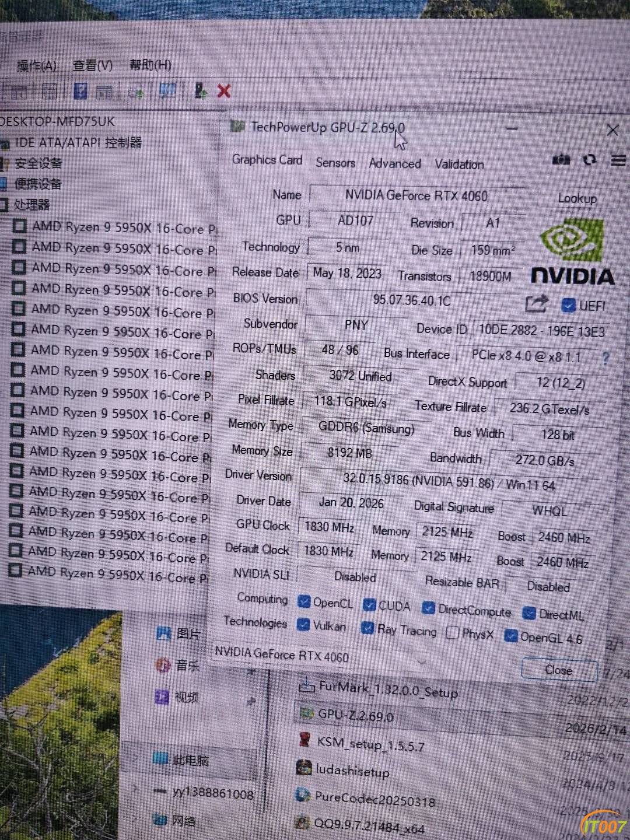Enable the PhysX checkbox
The height and width of the screenshot is (840, 630).
click(x=452, y=632)
